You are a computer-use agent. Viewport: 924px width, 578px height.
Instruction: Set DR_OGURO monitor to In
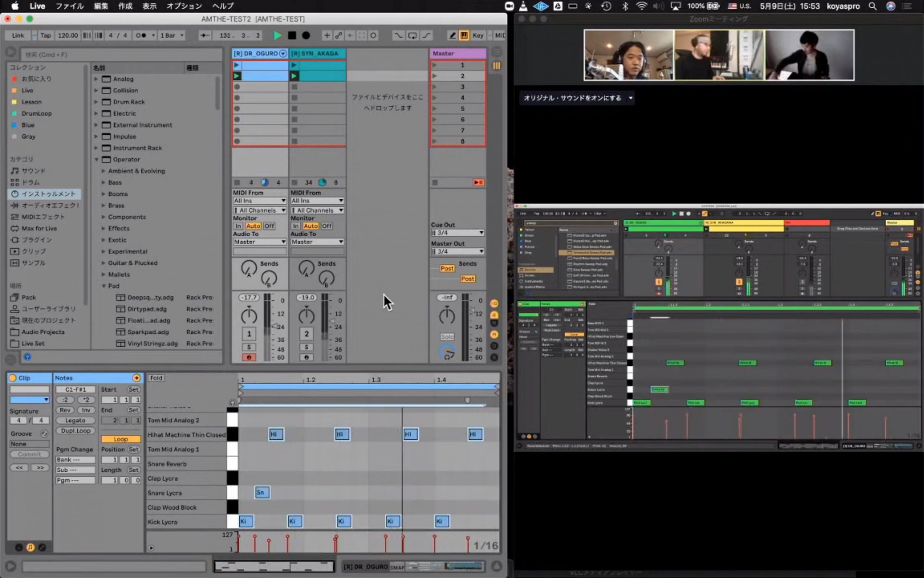pyautogui.click(x=238, y=226)
